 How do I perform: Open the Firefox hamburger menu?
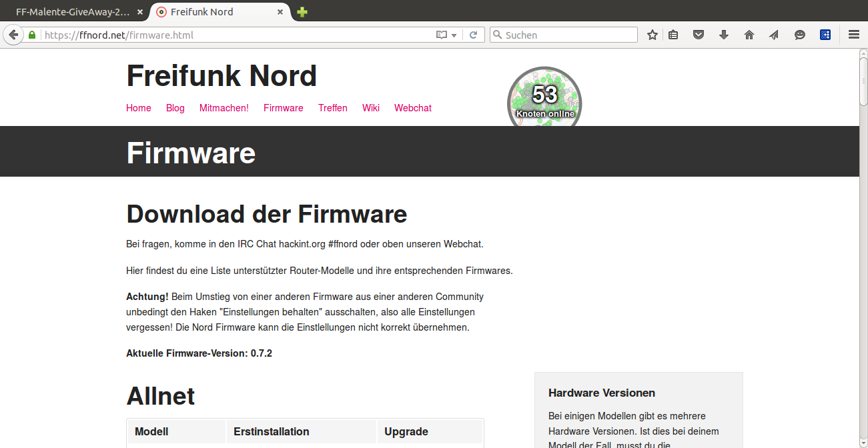(853, 35)
